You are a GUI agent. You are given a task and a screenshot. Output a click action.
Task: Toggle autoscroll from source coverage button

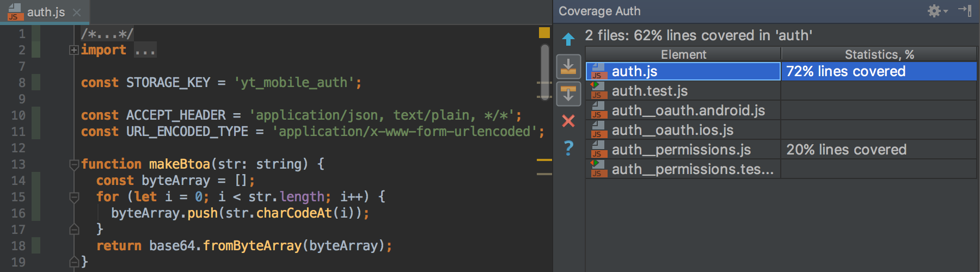click(568, 94)
